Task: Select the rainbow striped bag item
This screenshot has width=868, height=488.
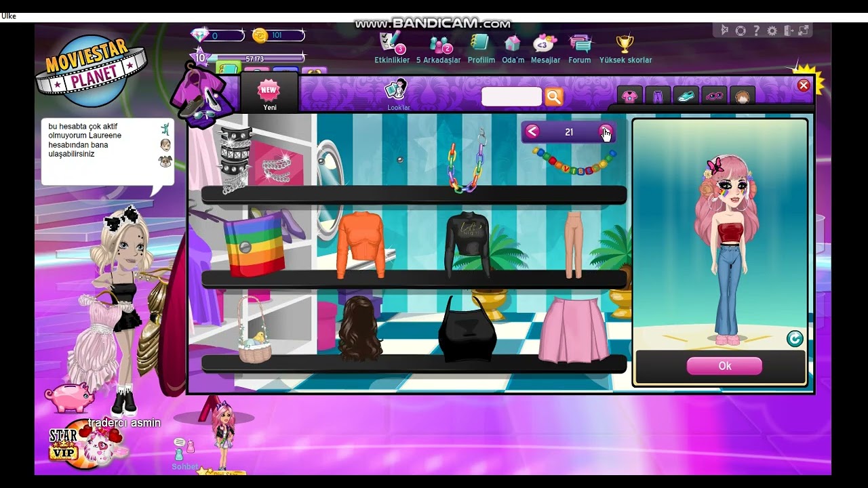Action: (255, 245)
